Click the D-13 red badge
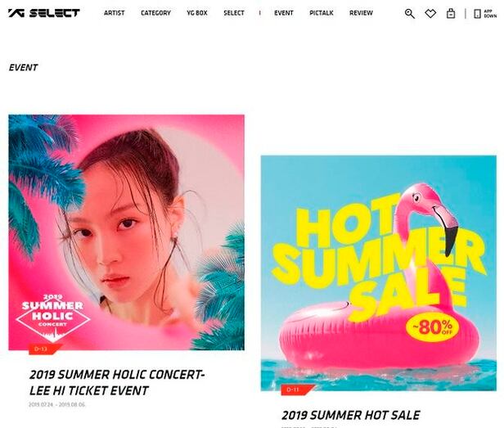Viewport: 504px width, 428px height. [x=44, y=349]
